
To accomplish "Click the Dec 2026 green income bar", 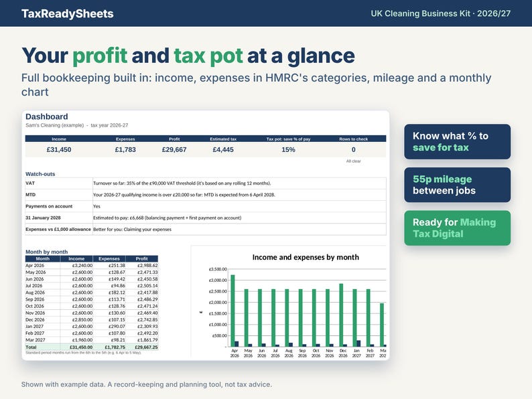I will tap(341, 315).
